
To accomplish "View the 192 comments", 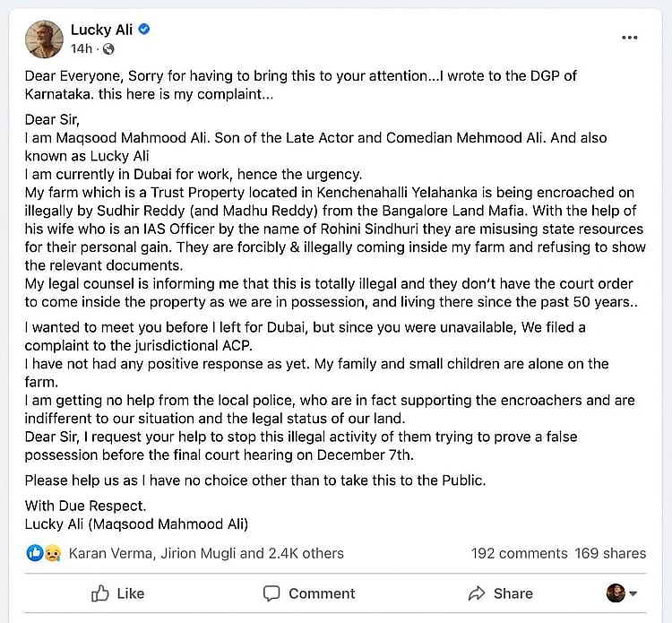I will (520, 553).
